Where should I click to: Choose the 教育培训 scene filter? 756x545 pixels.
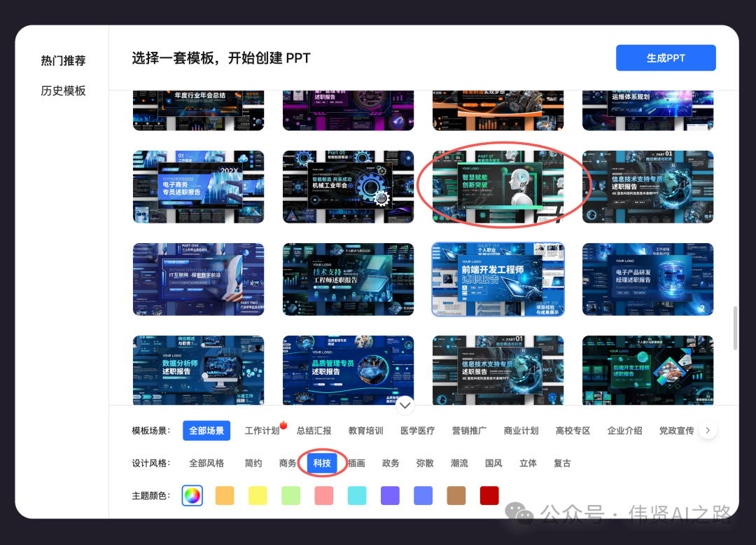point(365,431)
